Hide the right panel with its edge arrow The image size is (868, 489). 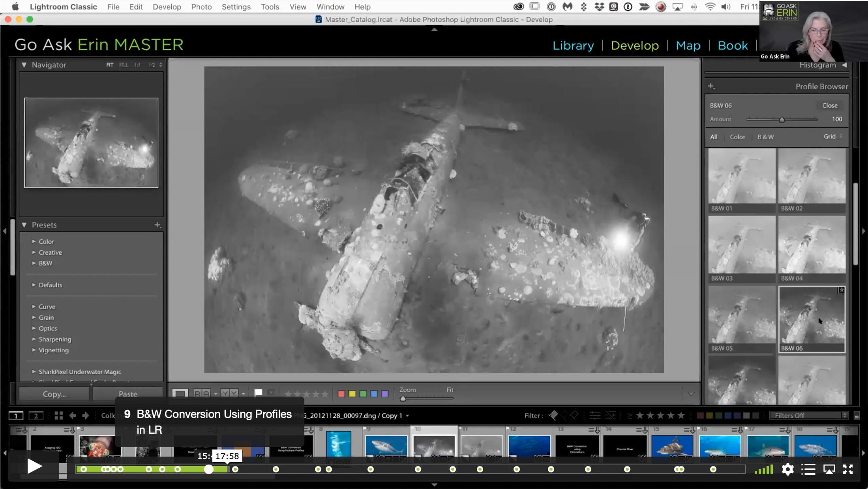(x=863, y=231)
